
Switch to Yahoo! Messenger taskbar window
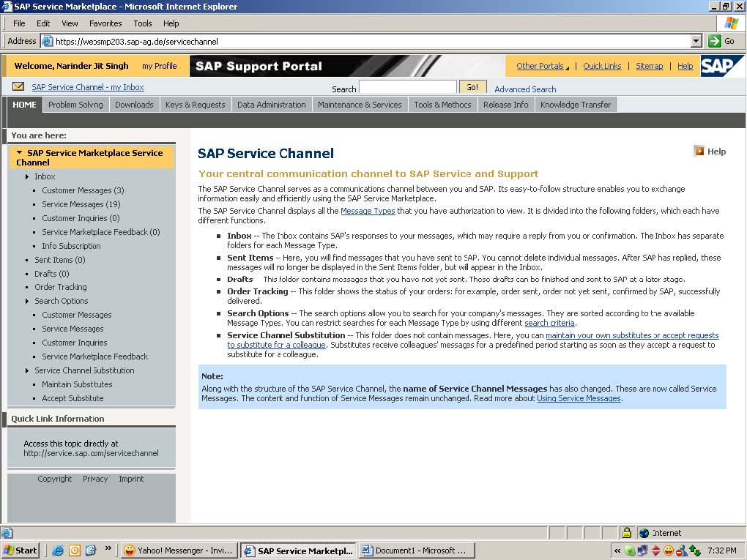tap(179, 550)
